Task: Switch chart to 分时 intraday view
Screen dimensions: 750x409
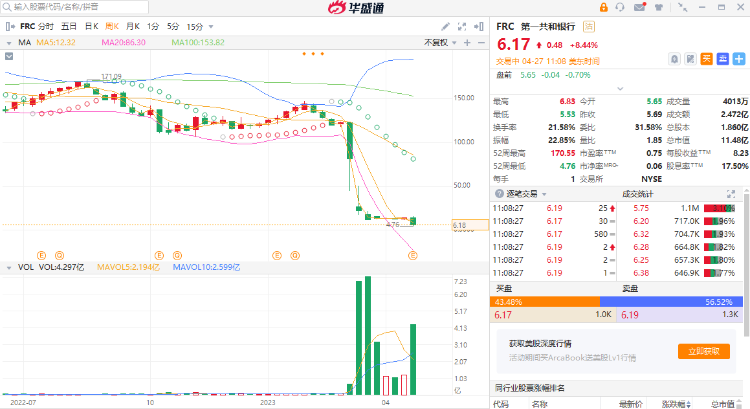Action: click(46, 26)
